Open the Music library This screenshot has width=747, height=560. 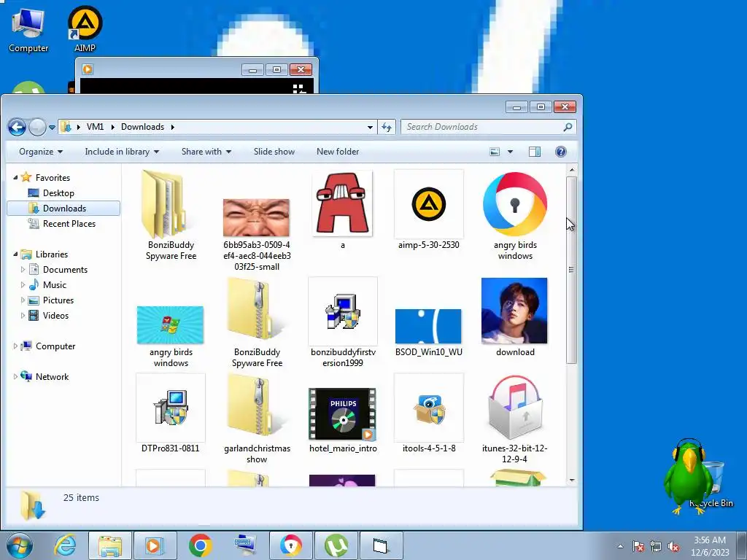tap(47, 285)
